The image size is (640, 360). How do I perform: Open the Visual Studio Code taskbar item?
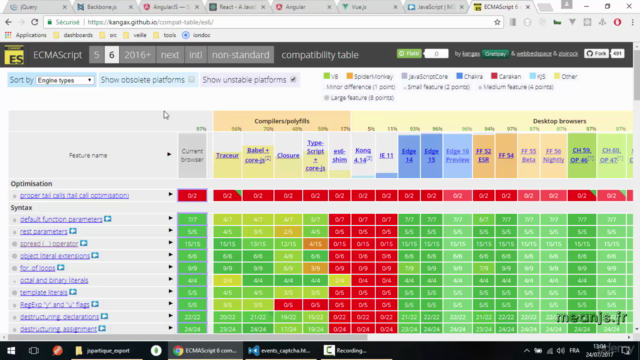point(280,351)
